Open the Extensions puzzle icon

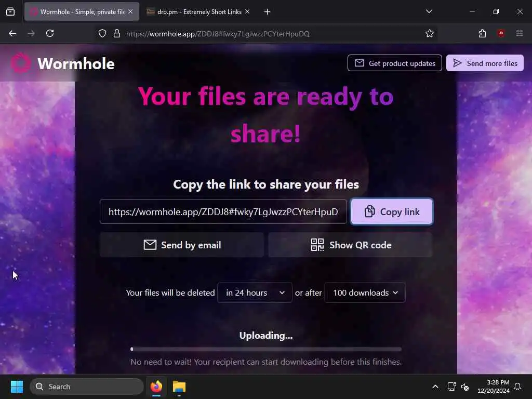tap(482, 33)
